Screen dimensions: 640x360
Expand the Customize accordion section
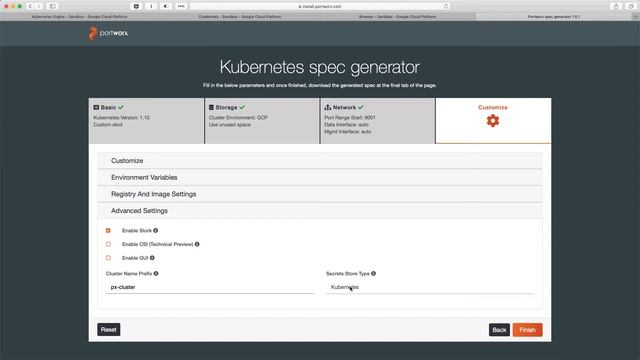pyautogui.click(x=320, y=161)
